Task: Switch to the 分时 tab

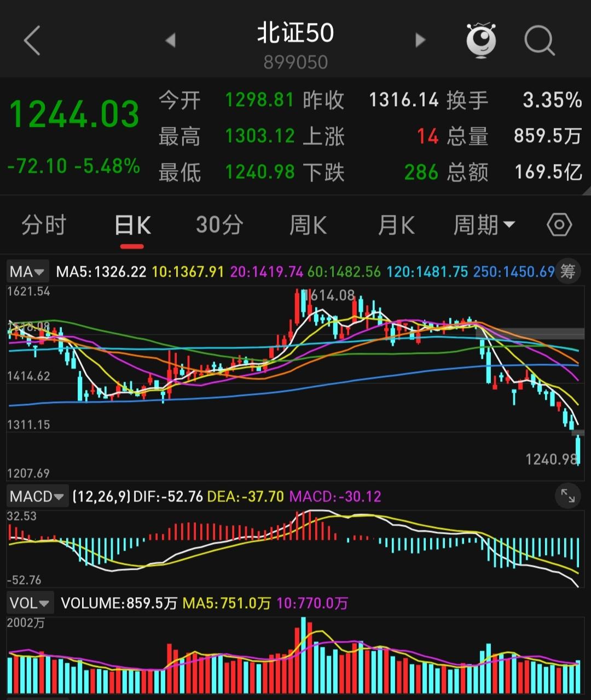Action: (44, 225)
